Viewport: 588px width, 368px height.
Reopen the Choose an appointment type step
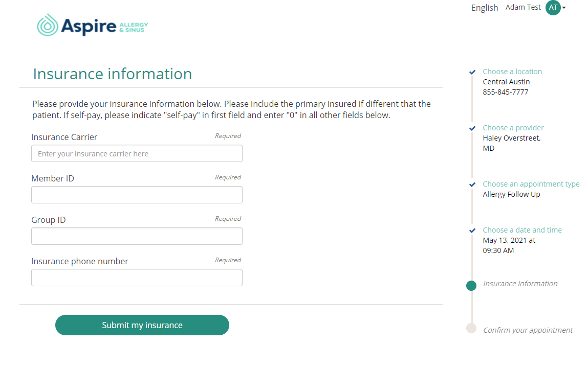(x=531, y=184)
